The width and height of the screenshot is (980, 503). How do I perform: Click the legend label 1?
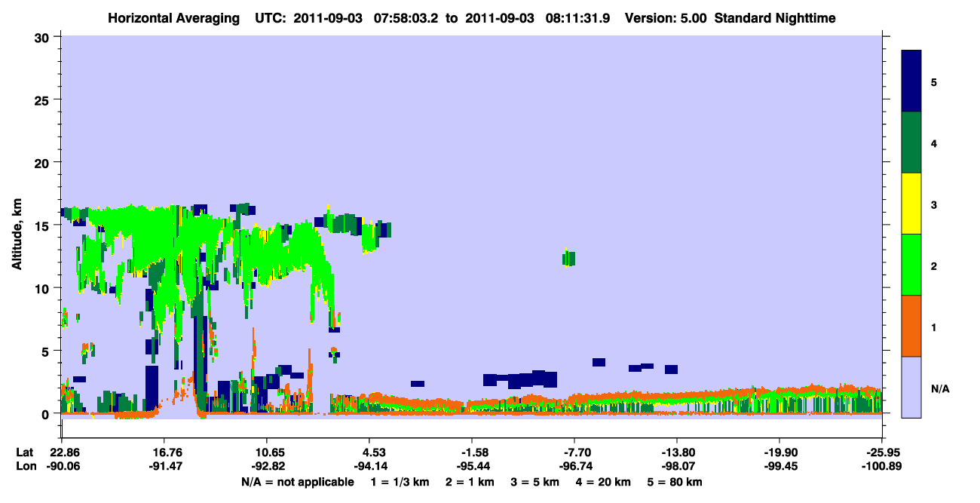tap(934, 327)
